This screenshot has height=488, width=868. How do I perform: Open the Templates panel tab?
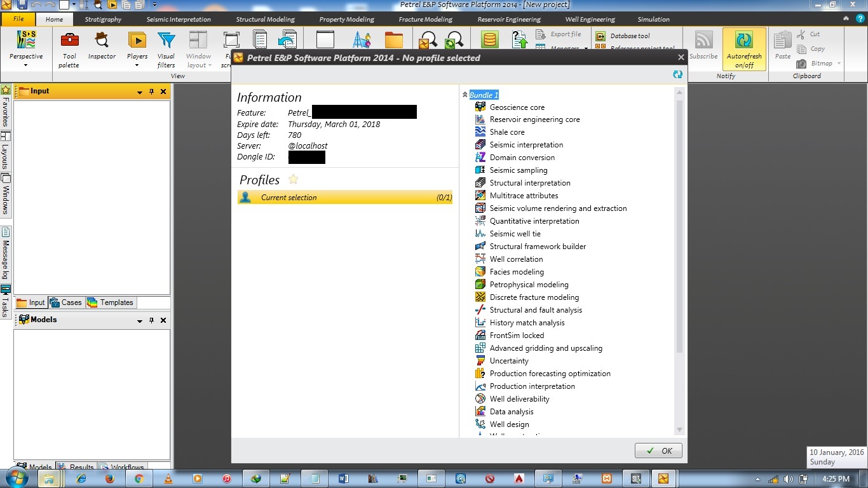(x=111, y=302)
